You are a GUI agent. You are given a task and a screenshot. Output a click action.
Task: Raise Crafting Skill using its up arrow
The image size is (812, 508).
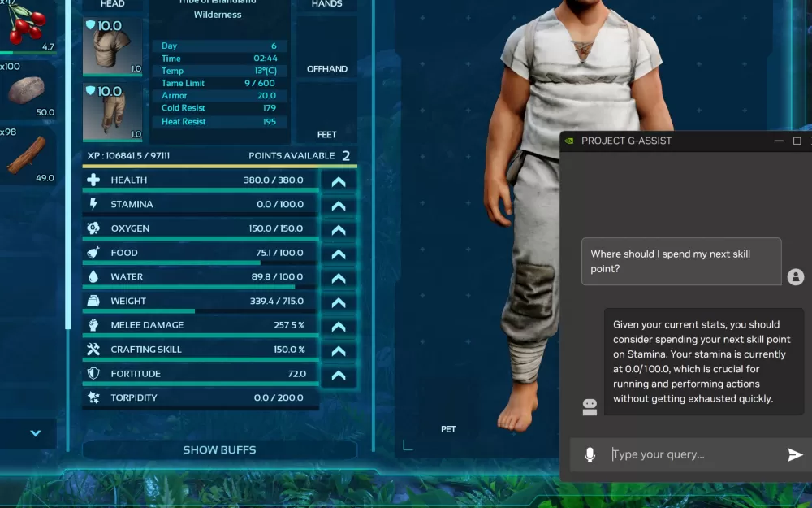tap(339, 351)
